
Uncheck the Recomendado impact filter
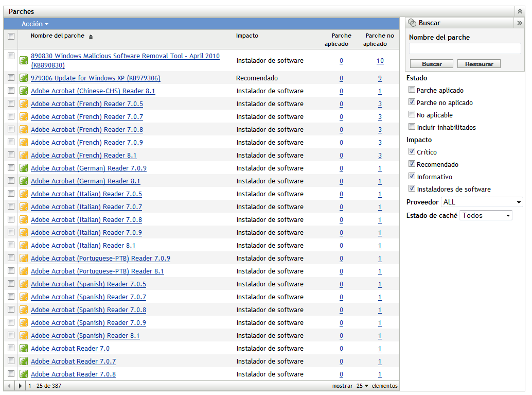[412, 164]
